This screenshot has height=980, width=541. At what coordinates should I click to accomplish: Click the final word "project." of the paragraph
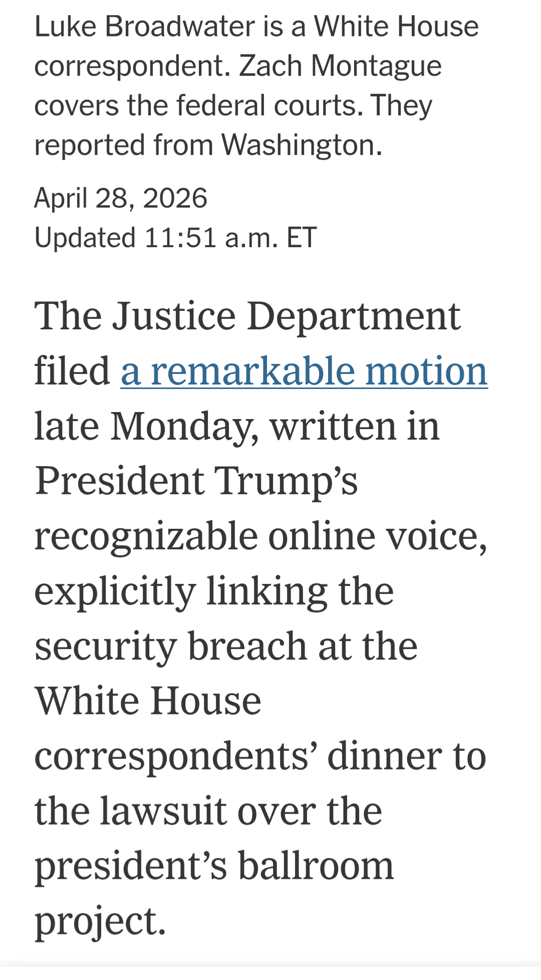[x=100, y=920]
